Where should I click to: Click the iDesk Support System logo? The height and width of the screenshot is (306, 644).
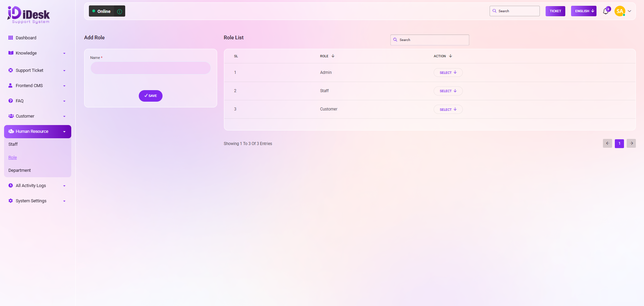point(29,15)
